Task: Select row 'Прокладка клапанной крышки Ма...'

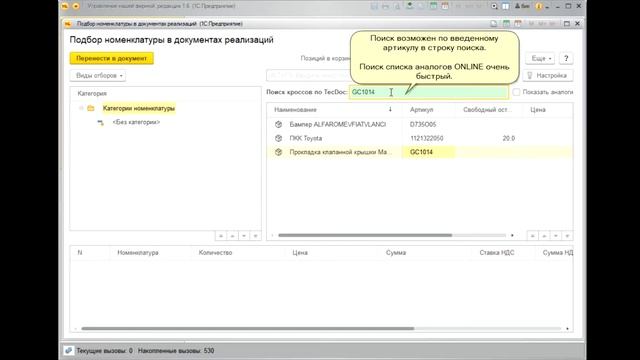Action: pos(420,152)
